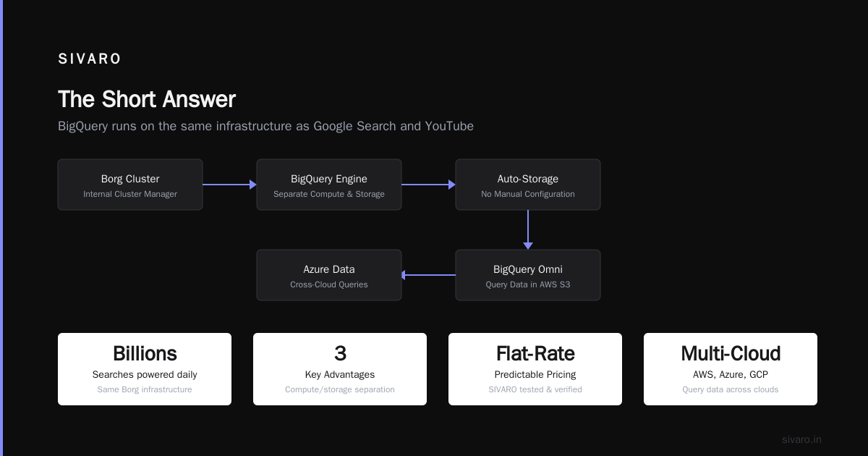
Task: Click 'Cross-Cloud Queries' caption
Action: [x=329, y=284]
